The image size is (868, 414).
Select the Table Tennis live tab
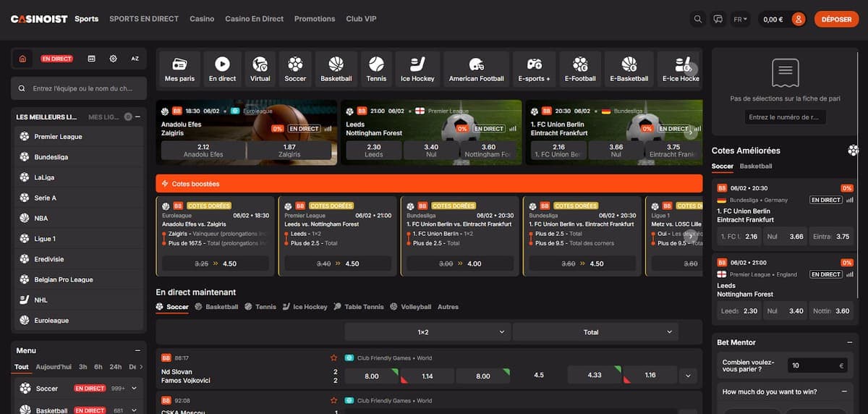point(359,307)
